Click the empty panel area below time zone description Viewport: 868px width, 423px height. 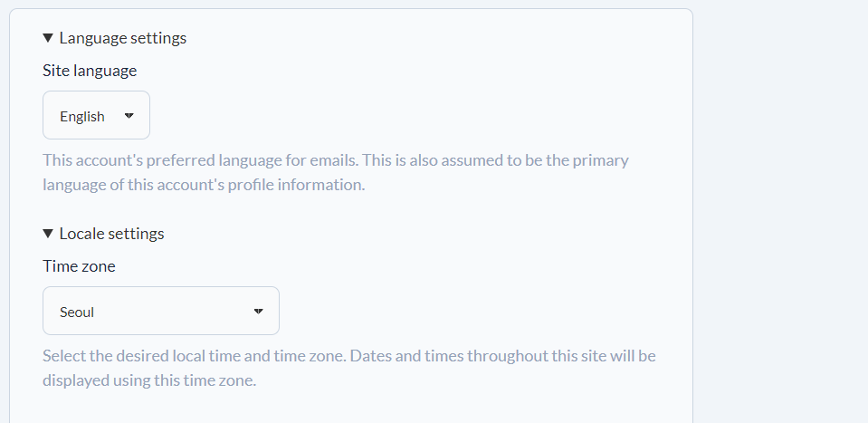click(362, 408)
